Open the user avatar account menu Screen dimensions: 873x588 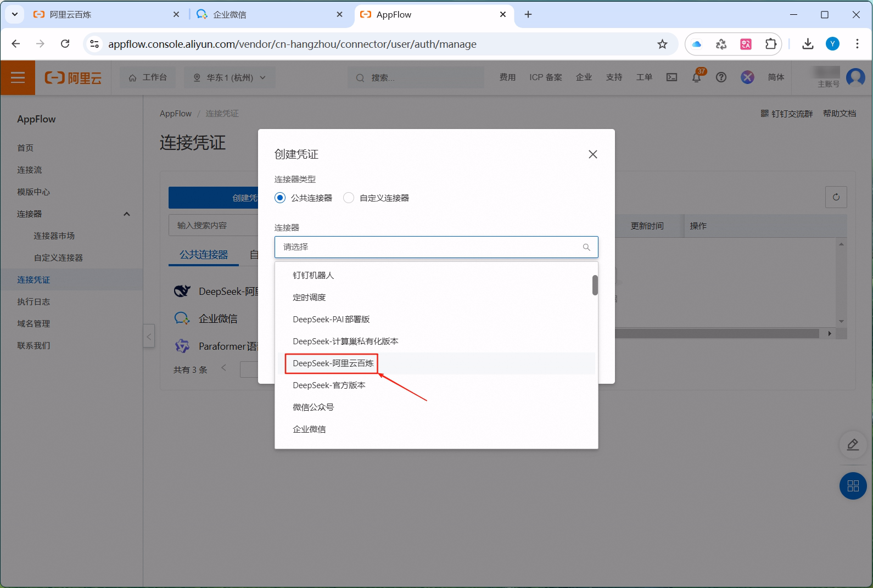pyautogui.click(x=855, y=77)
